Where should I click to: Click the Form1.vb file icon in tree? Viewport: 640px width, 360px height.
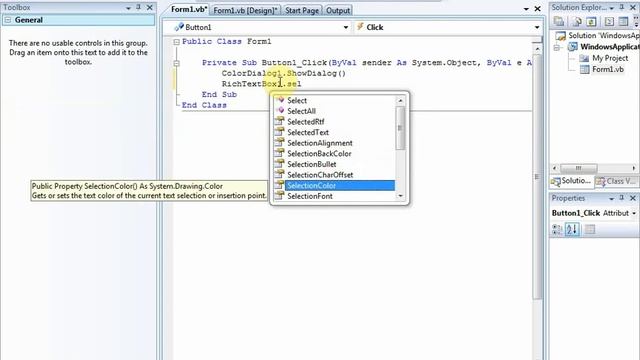click(584, 69)
